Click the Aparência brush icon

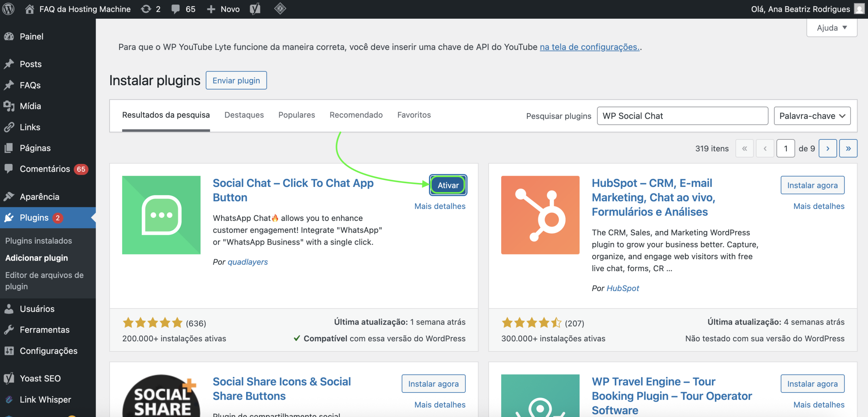point(9,196)
